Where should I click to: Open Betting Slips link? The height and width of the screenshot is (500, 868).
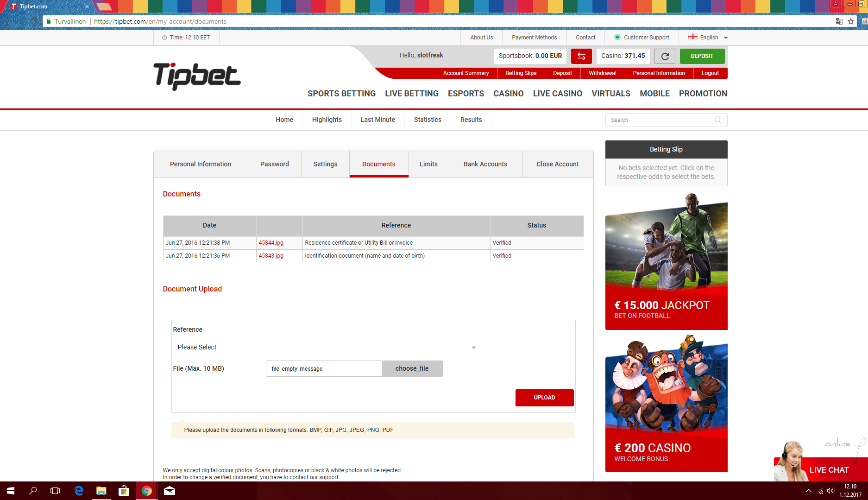521,73
